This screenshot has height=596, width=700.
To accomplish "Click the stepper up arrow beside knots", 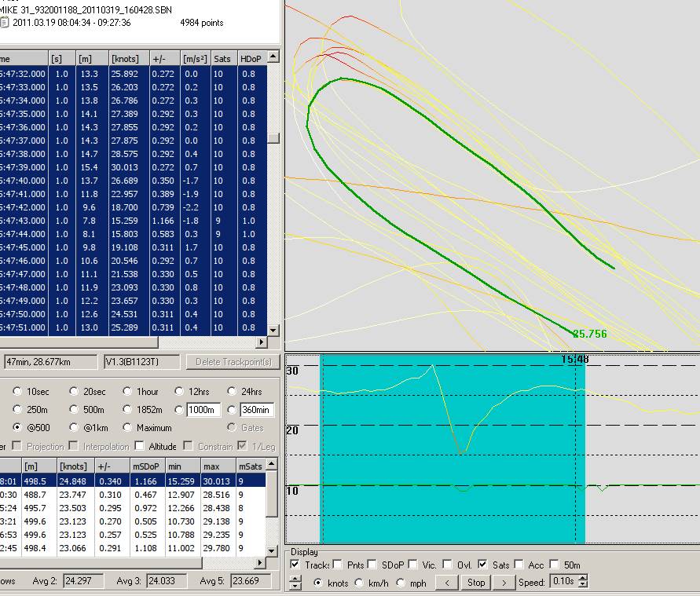I will point(295,579).
